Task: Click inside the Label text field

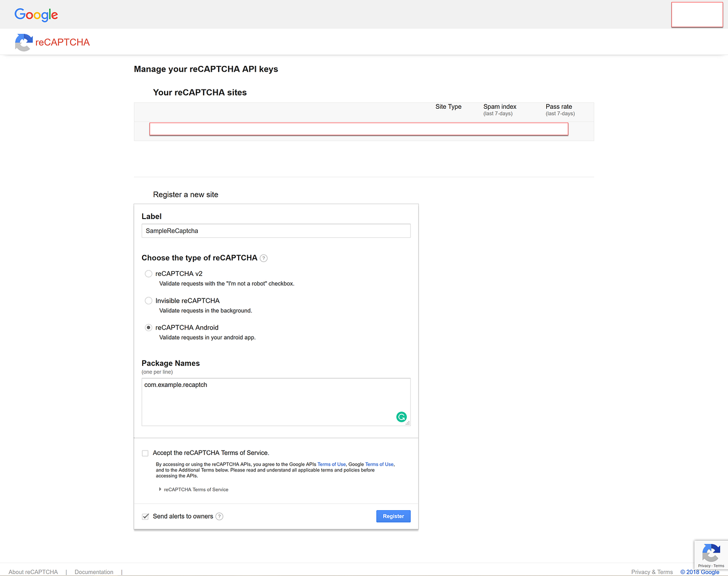Action: (276, 230)
